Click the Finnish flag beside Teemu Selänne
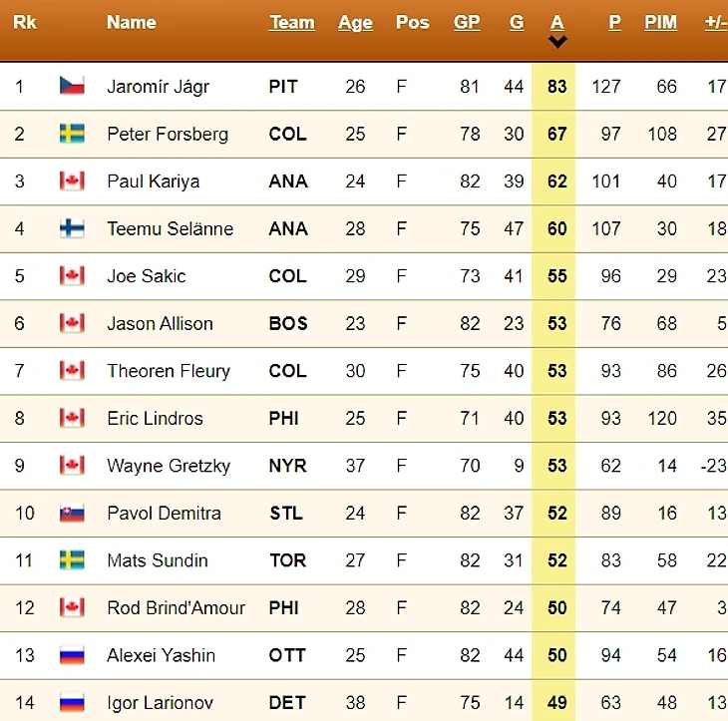Screen dimensions: 728x721 [x=71, y=228]
